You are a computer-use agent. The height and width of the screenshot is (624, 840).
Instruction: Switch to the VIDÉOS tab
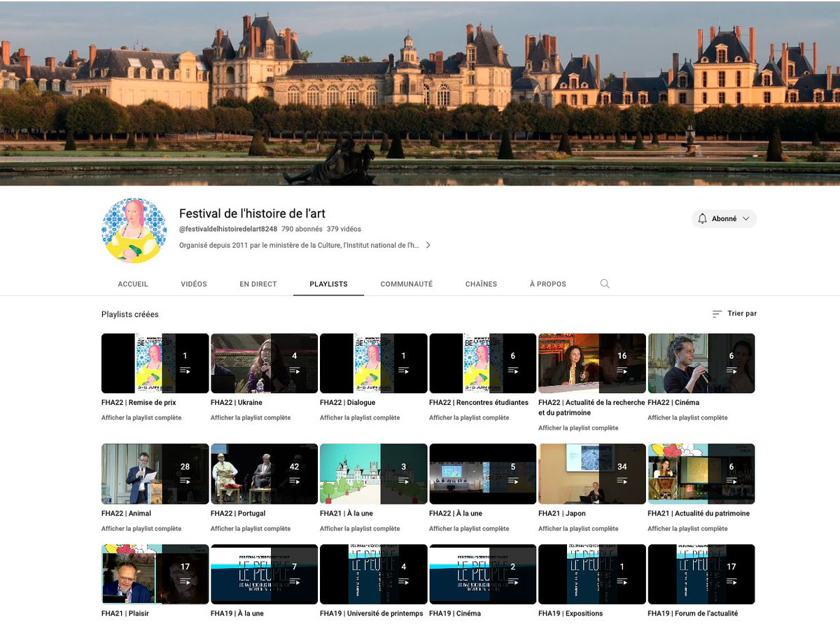[x=194, y=284]
